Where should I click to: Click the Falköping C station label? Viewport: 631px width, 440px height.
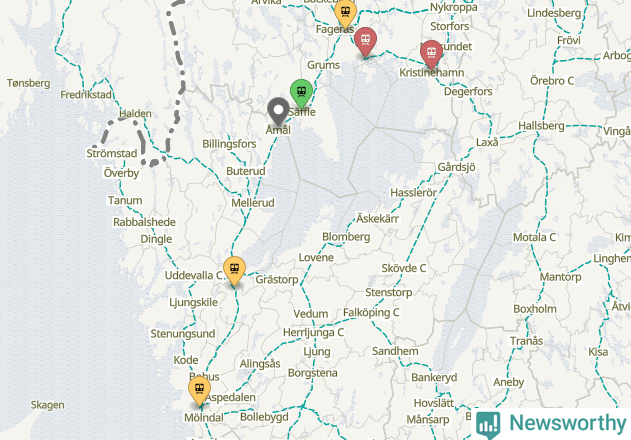(x=371, y=312)
